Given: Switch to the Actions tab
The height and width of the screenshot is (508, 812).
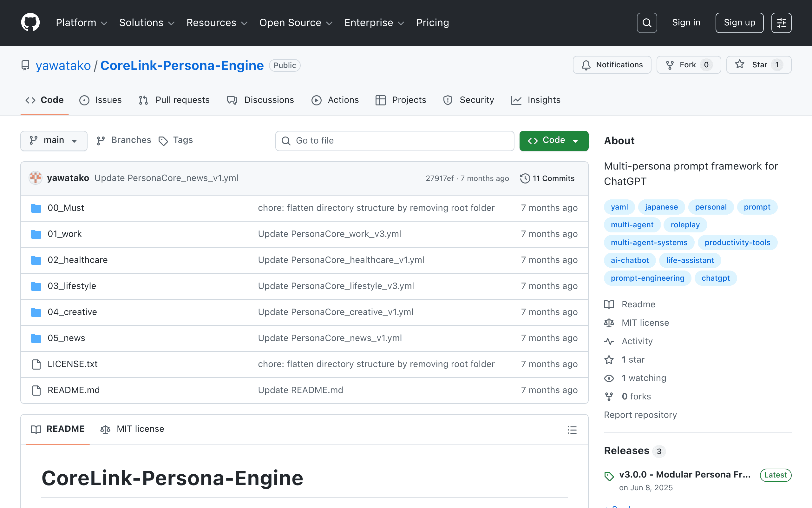Looking at the screenshot, I should coord(335,100).
